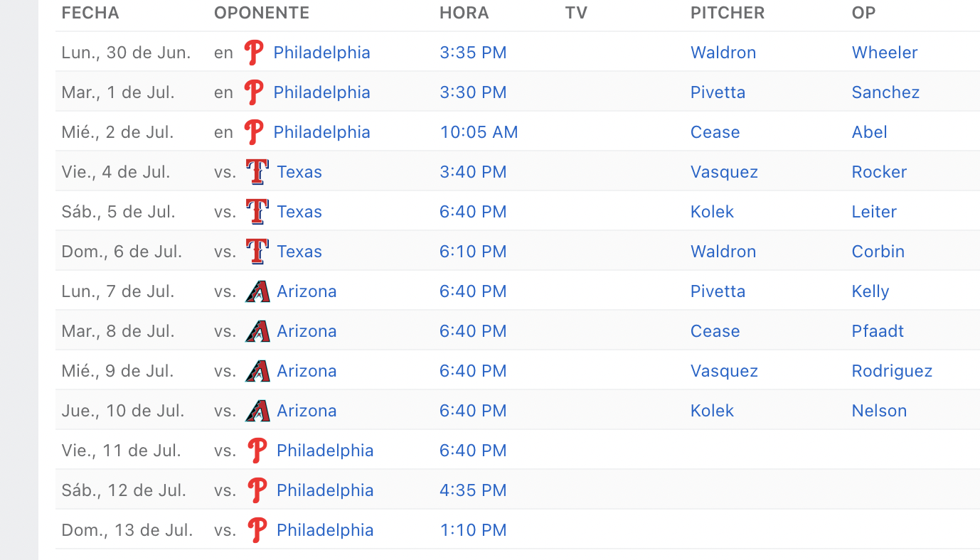Image resolution: width=980 pixels, height=560 pixels.
Task: Open opposing pitcher Pfaadt link
Action: click(x=878, y=331)
